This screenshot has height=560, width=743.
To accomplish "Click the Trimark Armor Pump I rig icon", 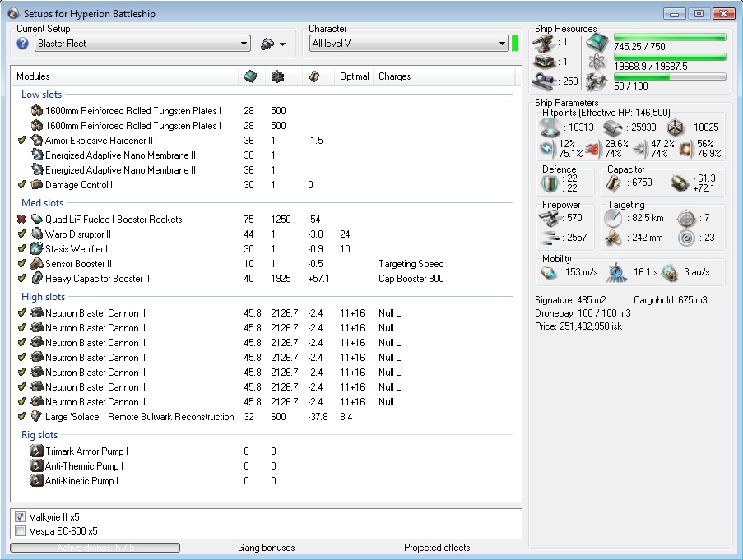I will (36, 451).
